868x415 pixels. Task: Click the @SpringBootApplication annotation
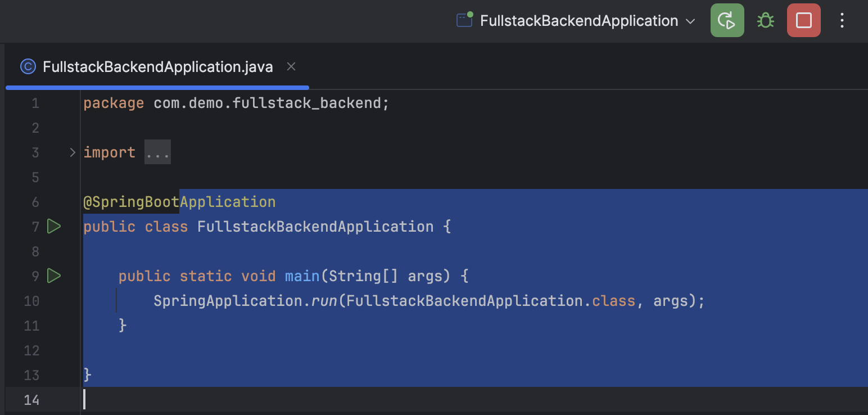[179, 202]
